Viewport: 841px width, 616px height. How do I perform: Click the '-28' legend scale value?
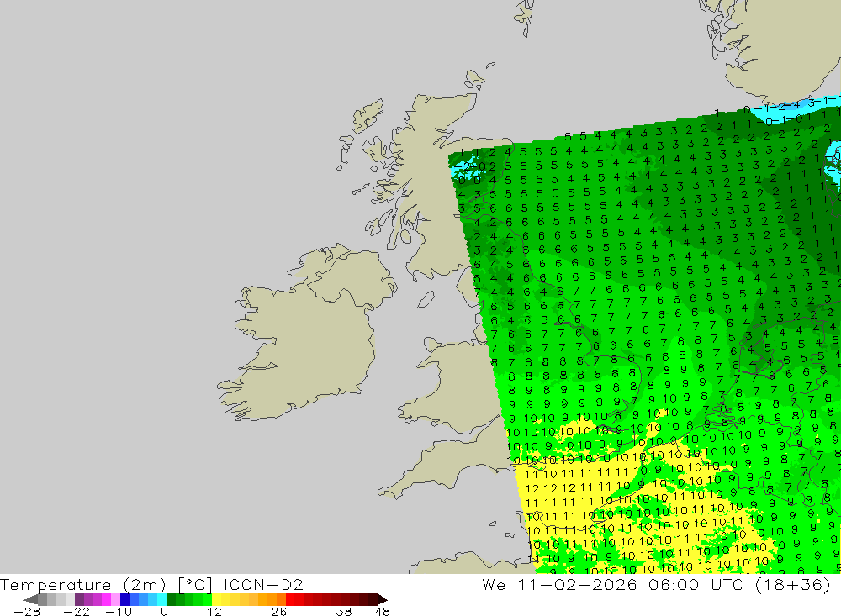pyautogui.click(x=27, y=611)
